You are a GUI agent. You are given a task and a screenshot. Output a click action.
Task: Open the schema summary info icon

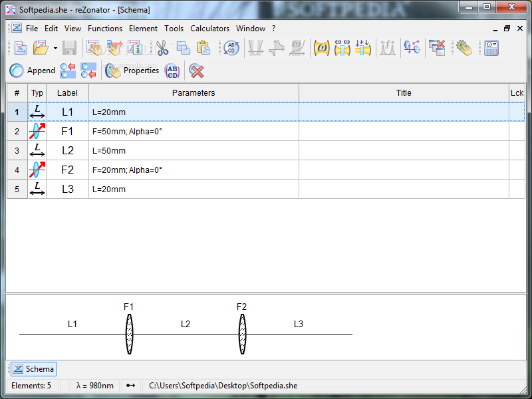pos(136,48)
